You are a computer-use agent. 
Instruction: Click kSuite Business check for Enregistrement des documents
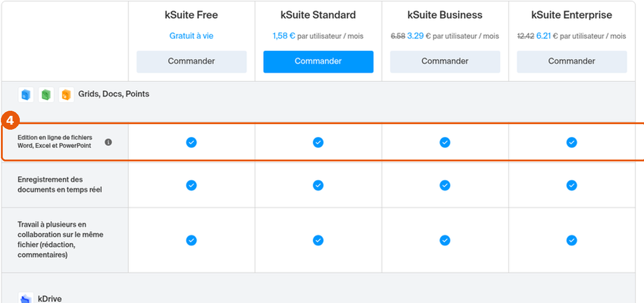click(x=445, y=185)
